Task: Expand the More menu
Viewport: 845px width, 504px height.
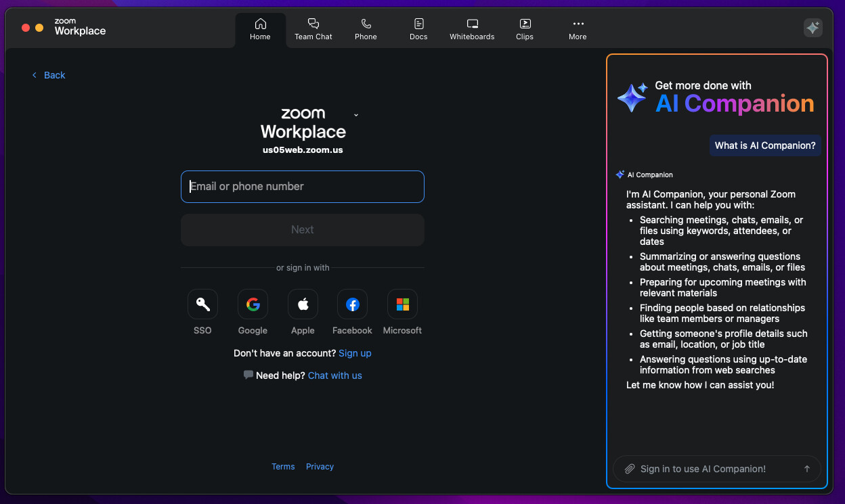Action: [578, 30]
